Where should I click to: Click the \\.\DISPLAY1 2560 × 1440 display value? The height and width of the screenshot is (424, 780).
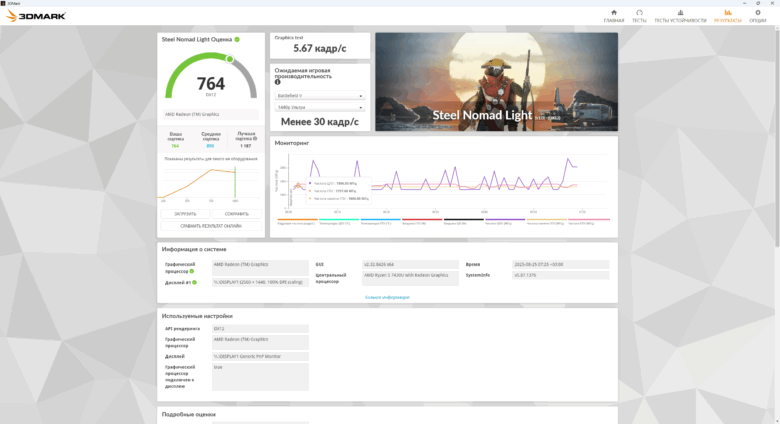[260, 282]
